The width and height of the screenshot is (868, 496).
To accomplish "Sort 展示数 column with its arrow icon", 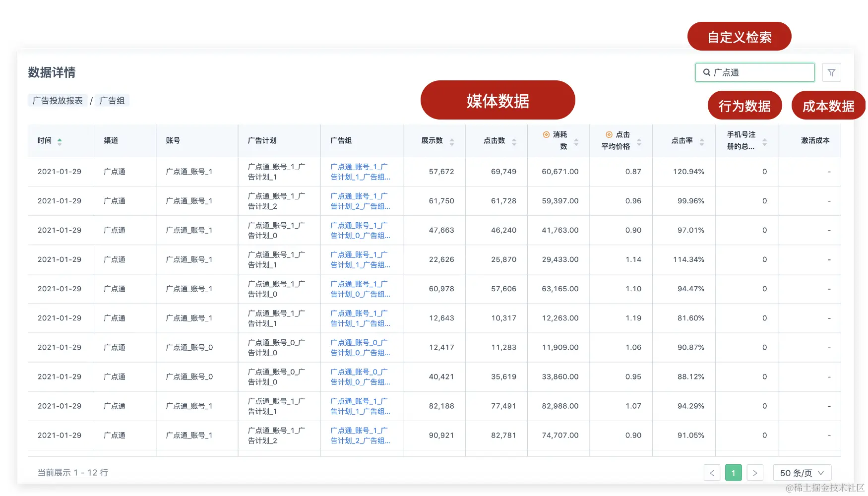I will [x=452, y=142].
